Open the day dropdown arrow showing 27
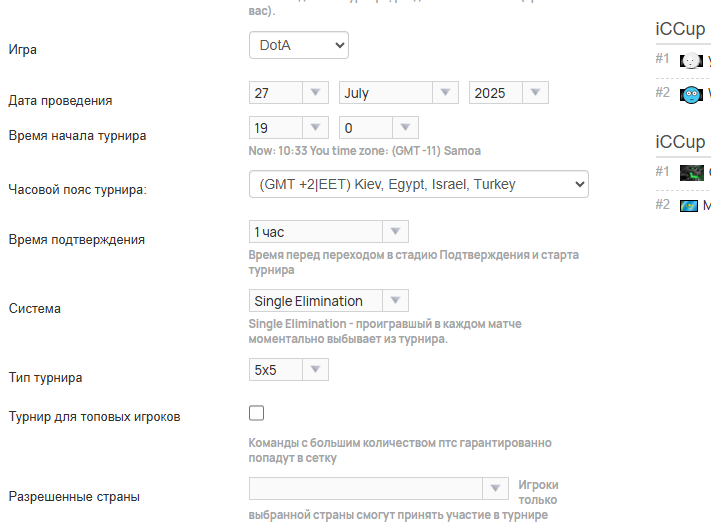Image resolution: width=711 pixels, height=525 pixels. [315, 92]
